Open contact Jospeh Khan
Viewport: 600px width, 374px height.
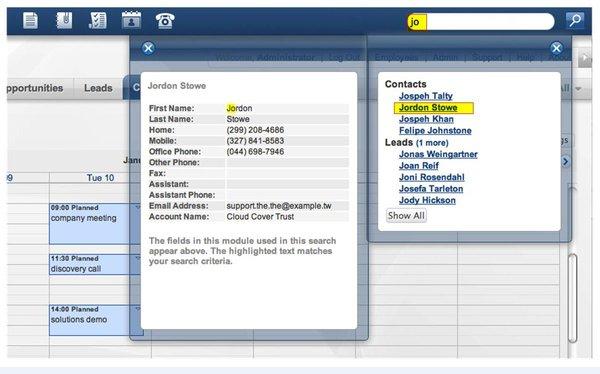click(426, 119)
